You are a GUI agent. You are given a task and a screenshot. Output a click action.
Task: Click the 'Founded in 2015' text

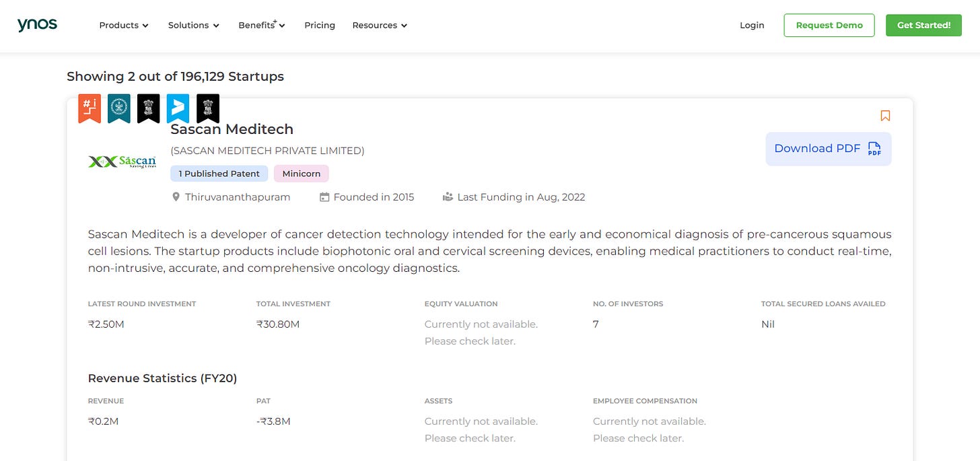click(374, 197)
